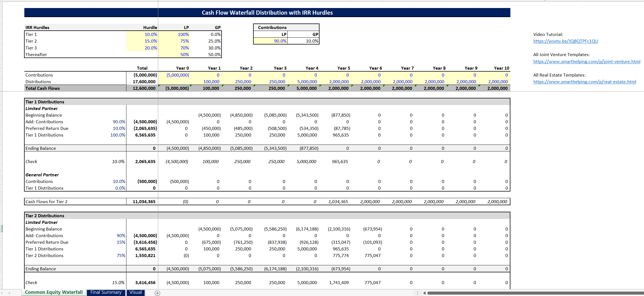Add a new sheet with plus icon
Image resolution: width=644 pixels, height=296 pixels.
157,293
